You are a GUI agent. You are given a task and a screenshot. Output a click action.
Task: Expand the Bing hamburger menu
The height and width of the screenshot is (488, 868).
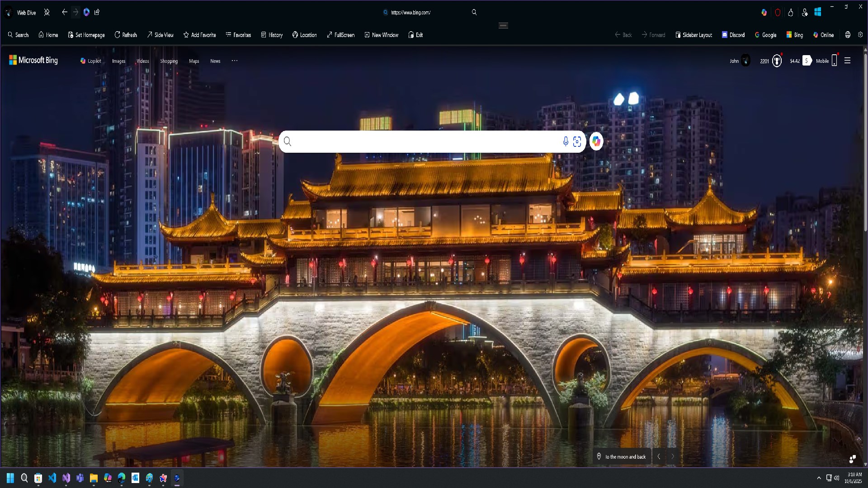pos(848,61)
